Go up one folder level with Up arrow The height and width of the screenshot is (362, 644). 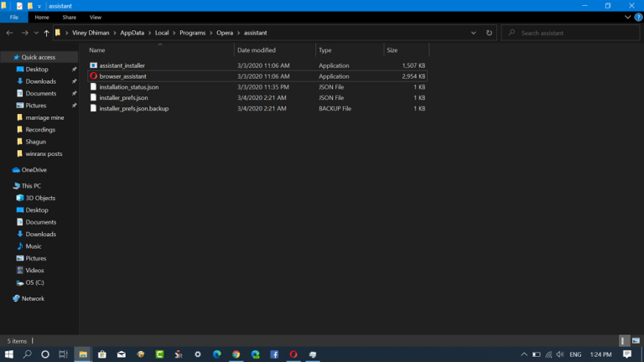click(x=46, y=33)
